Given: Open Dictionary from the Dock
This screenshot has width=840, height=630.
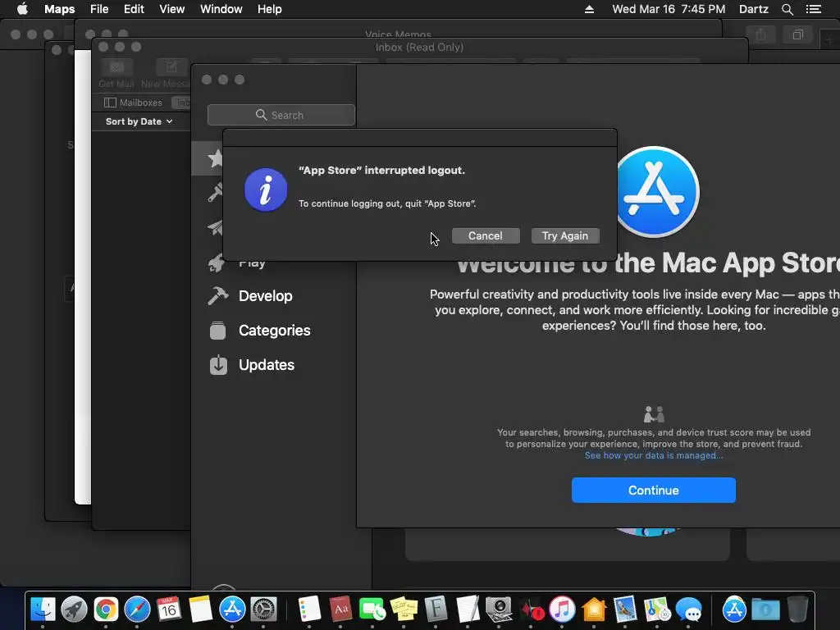Looking at the screenshot, I should coord(340,609).
